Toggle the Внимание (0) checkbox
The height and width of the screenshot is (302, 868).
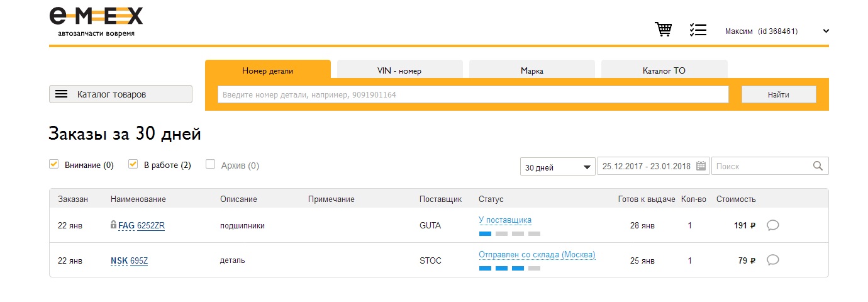pyautogui.click(x=54, y=164)
